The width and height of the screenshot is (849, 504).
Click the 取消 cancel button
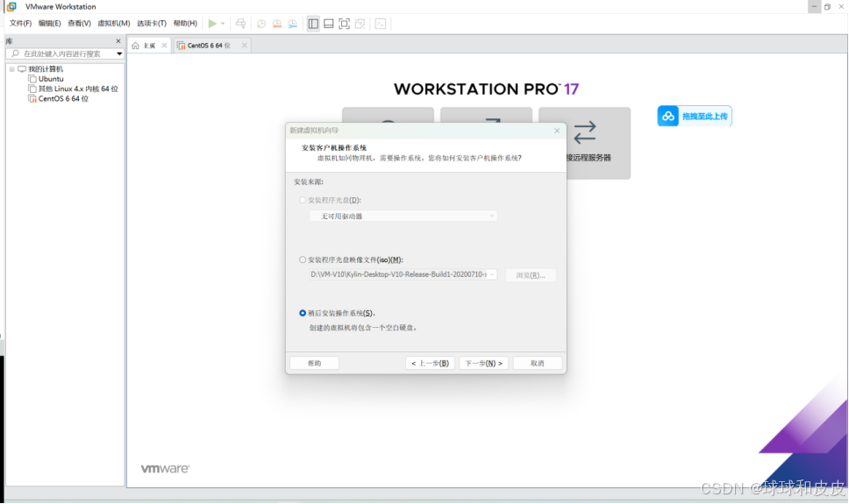click(x=537, y=363)
